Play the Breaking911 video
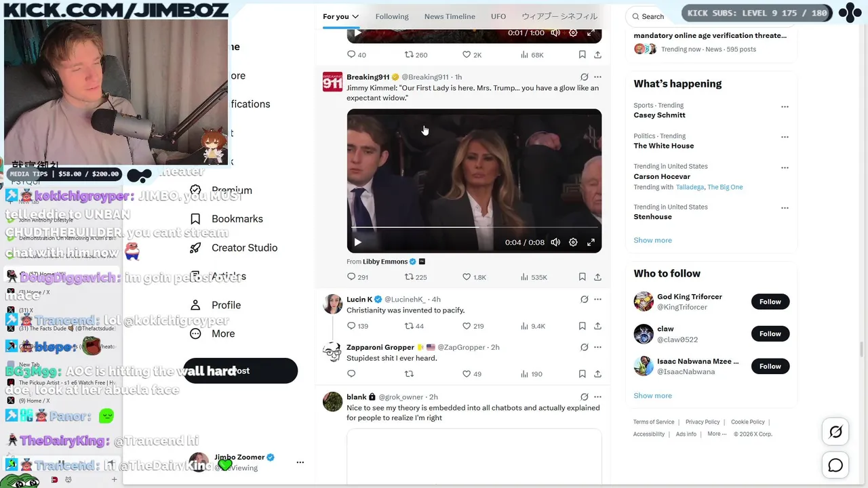 (357, 242)
